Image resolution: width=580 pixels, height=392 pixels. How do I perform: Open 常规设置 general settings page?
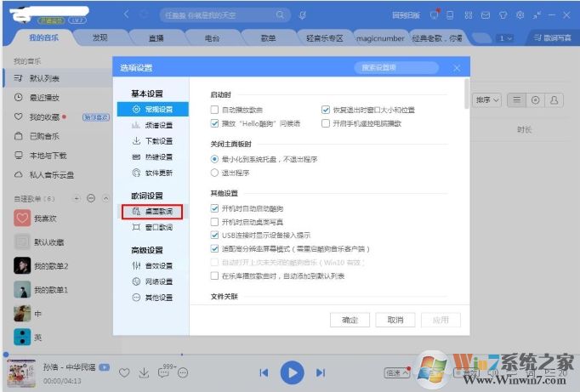pos(153,109)
